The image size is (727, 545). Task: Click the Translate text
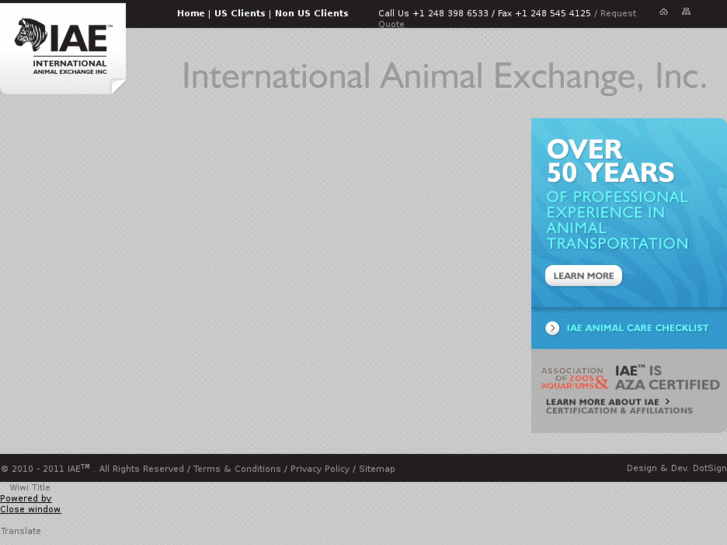20,531
